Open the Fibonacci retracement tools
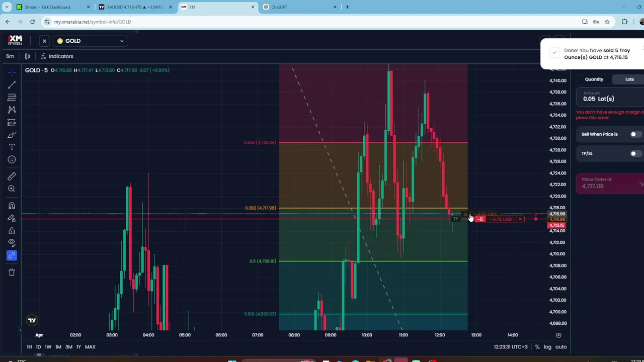Image resolution: width=644 pixels, height=362 pixels. tap(12, 97)
